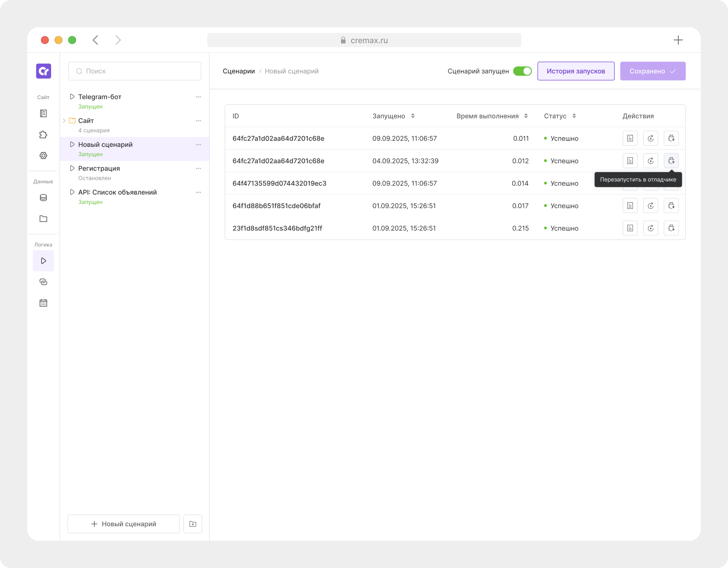This screenshot has height=568, width=728.
Task: Open the linked-chain icon under Логика
Action: click(x=43, y=282)
